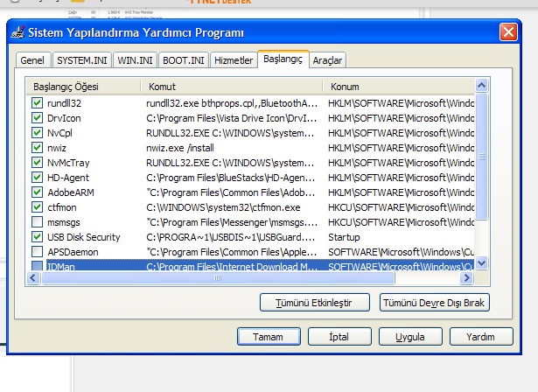
Task: Uncheck USB Disk Security checkbox
Action: tap(37, 237)
